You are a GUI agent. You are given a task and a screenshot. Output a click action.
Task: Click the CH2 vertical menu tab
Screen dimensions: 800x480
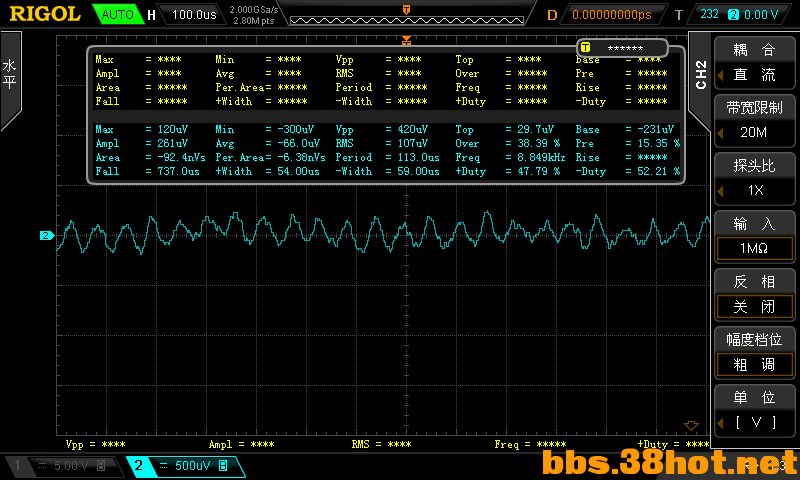click(x=701, y=75)
